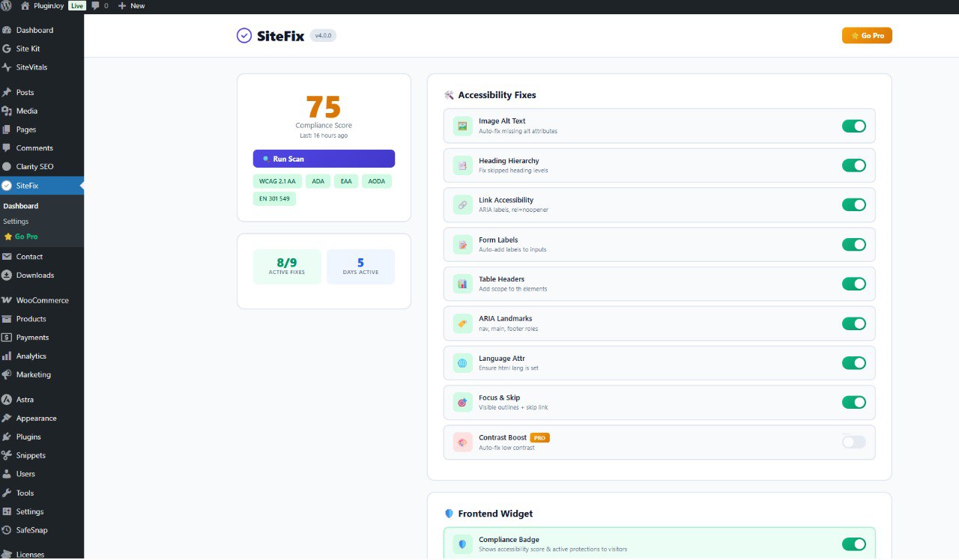Click the Clarity SEO icon
Screen dimensions: 959x560
7,166
